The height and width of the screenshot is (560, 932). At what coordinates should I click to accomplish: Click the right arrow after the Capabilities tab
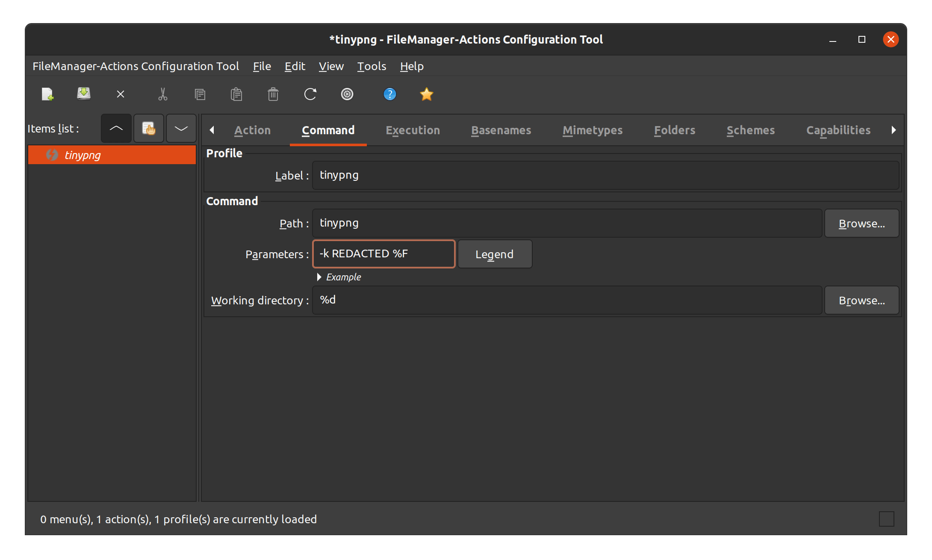[894, 130]
